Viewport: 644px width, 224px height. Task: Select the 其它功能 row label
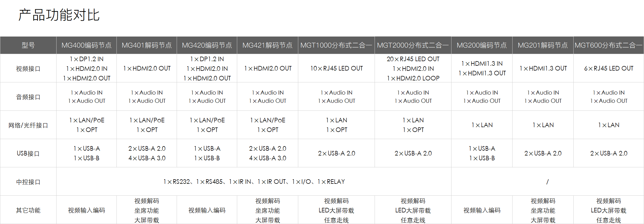28,210
